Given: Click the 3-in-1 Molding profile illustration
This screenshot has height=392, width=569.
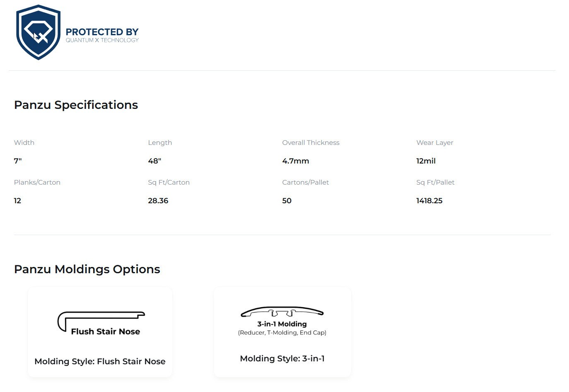Looking at the screenshot, I should click(282, 312).
